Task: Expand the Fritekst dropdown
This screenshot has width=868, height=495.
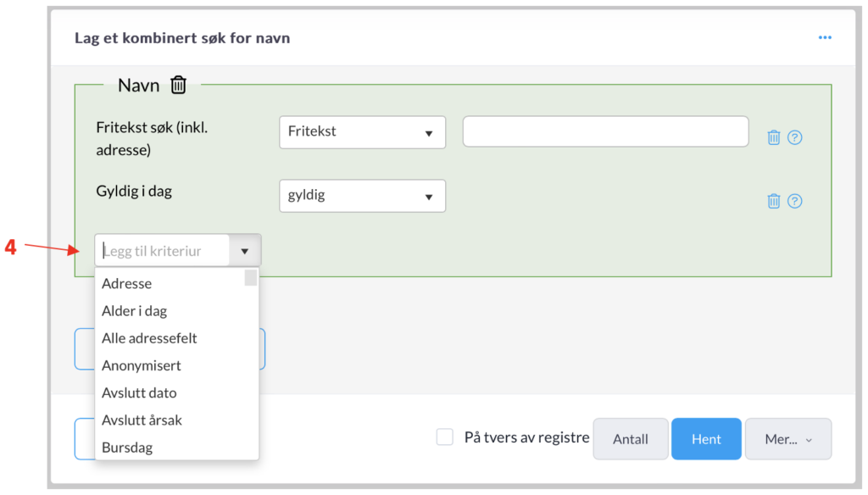Action: (x=362, y=132)
